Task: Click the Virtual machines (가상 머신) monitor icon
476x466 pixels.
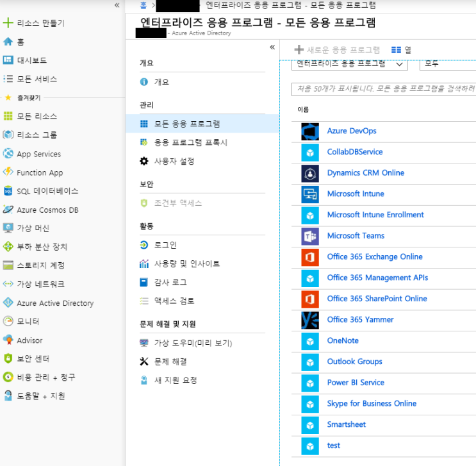Action: click(8, 228)
